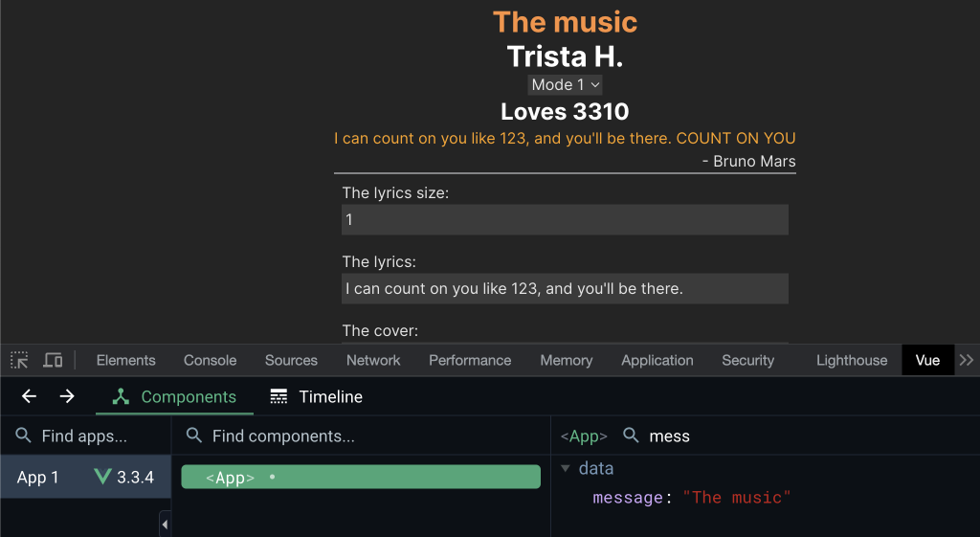Switch to the Timeline view

(x=316, y=397)
